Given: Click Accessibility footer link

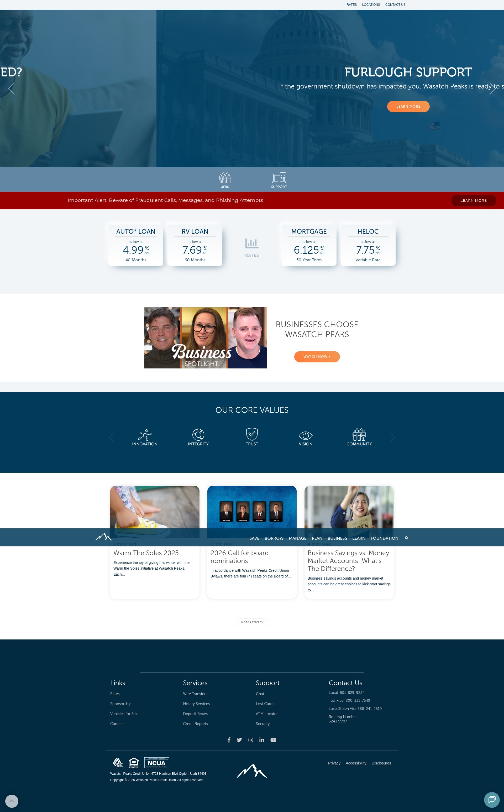Looking at the screenshot, I should pyautogui.click(x=356, y=763).
